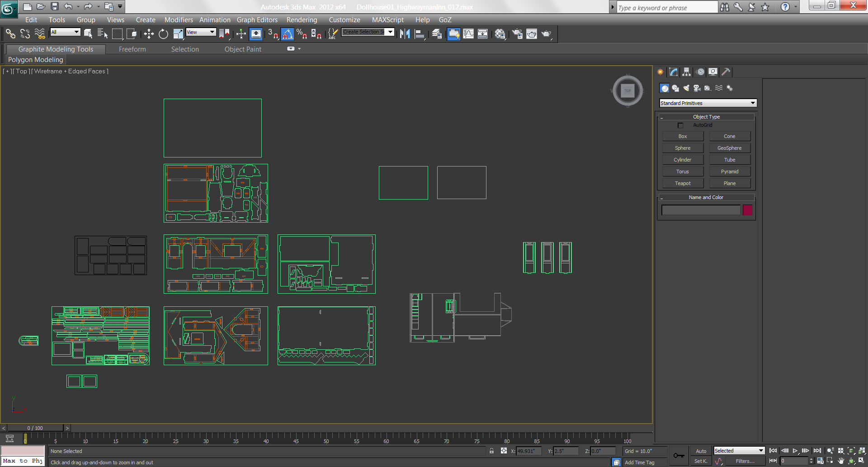Activate the Select Object tool
This screenshot has width=868, height=467.
pos(88,34)
